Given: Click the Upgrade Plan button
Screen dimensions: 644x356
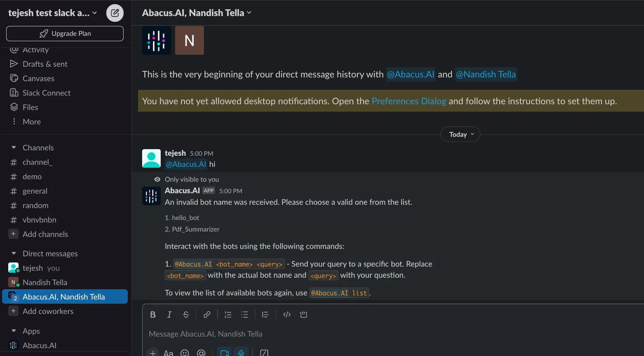Looking at the screenshot, I should [65, 33].
